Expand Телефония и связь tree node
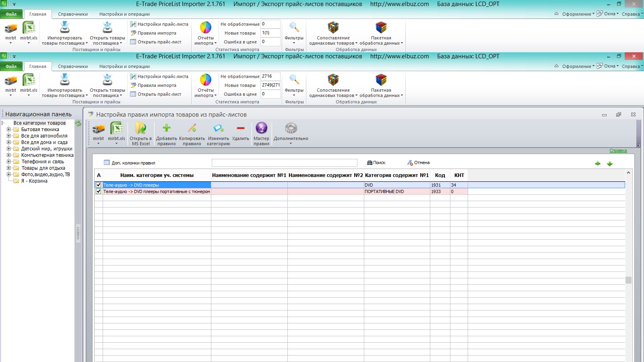Viewport: 644px width, 362px height. click(x=8, y=162)
